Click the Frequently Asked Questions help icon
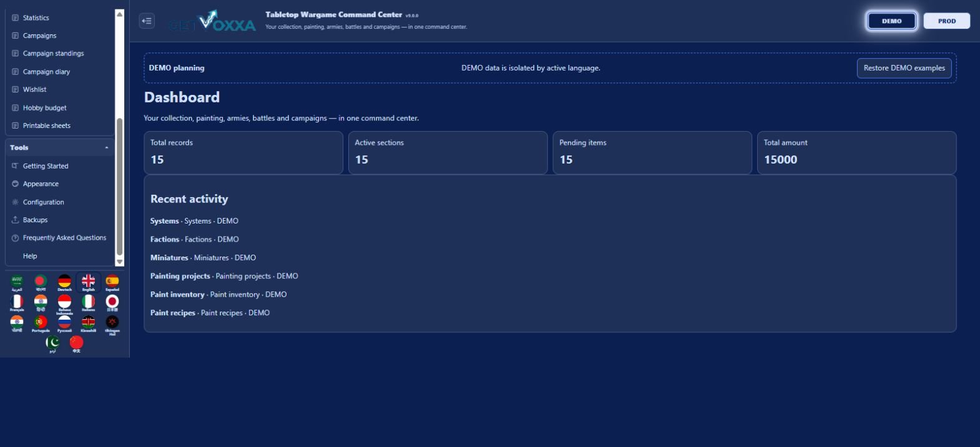This screenshot has height=447, width=980. 15,238
